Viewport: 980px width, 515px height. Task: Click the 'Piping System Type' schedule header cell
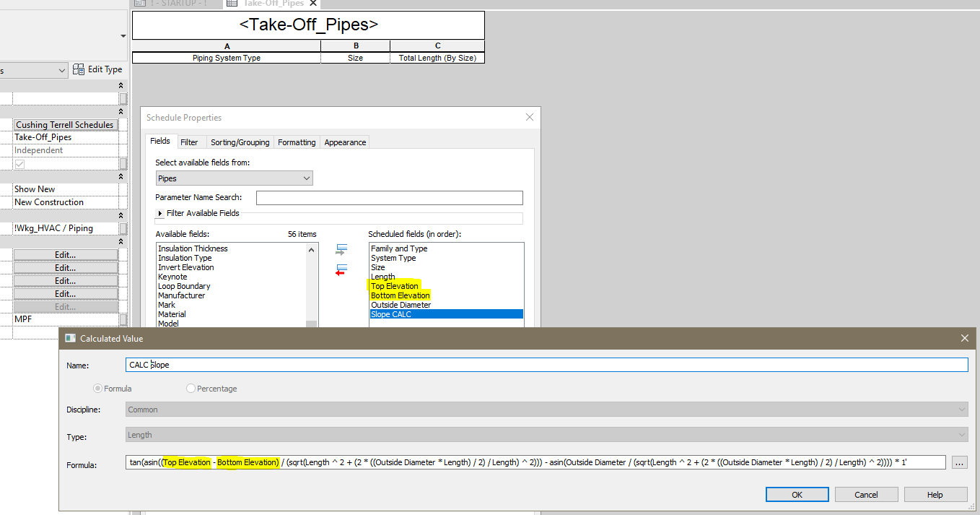227,58
